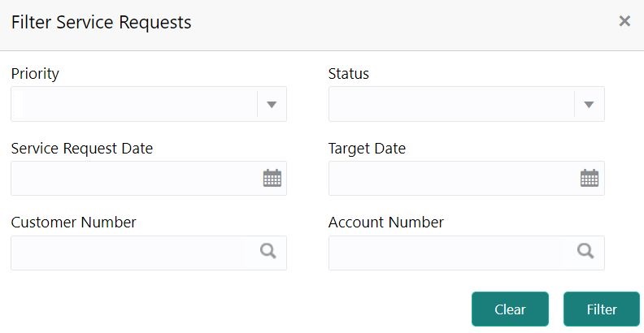The image size is (644, 333).
Task: Click inside the Status combo box field
Action: [451, 104]
